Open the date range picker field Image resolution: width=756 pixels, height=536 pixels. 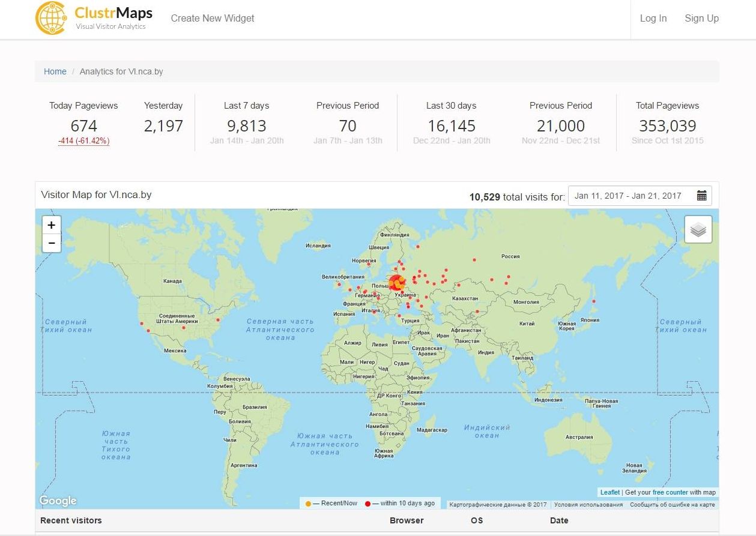628,196
